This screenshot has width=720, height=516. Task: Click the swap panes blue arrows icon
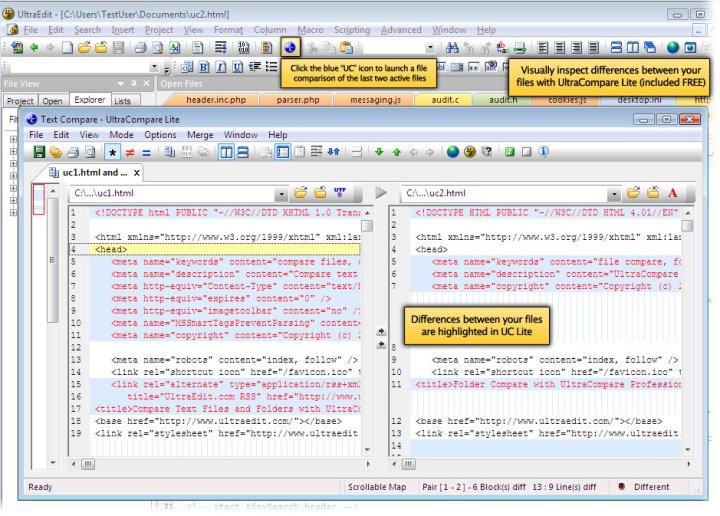[334, 151]
